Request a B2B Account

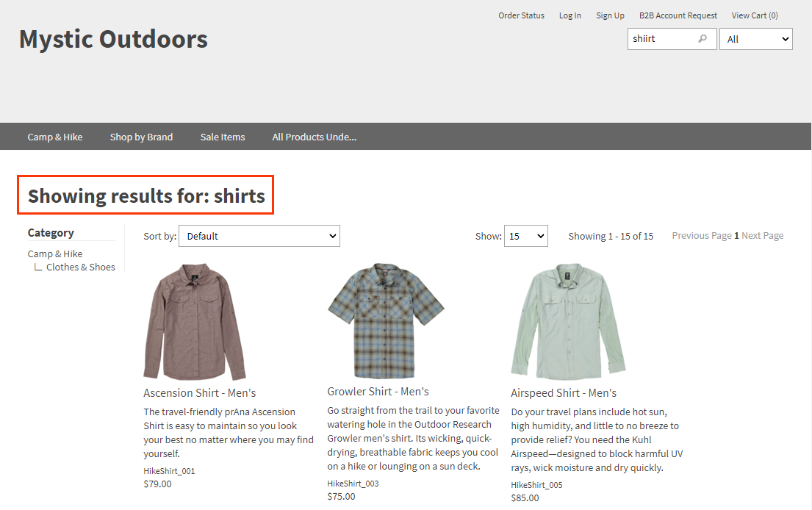pos(678,15)
